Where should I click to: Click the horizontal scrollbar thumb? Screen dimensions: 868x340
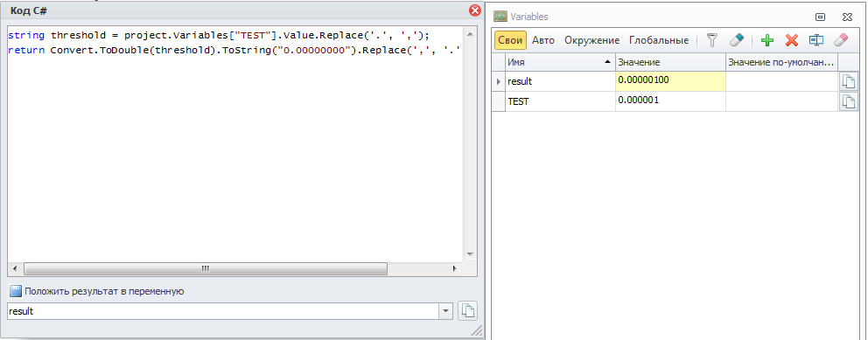(x=206, y=268)
